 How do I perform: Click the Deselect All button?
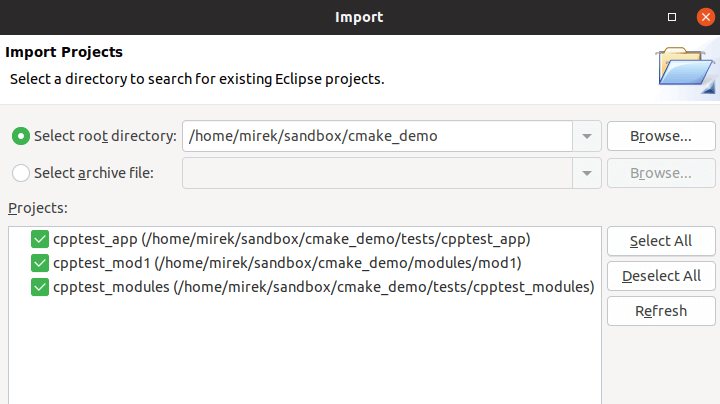tap(661, 276)
